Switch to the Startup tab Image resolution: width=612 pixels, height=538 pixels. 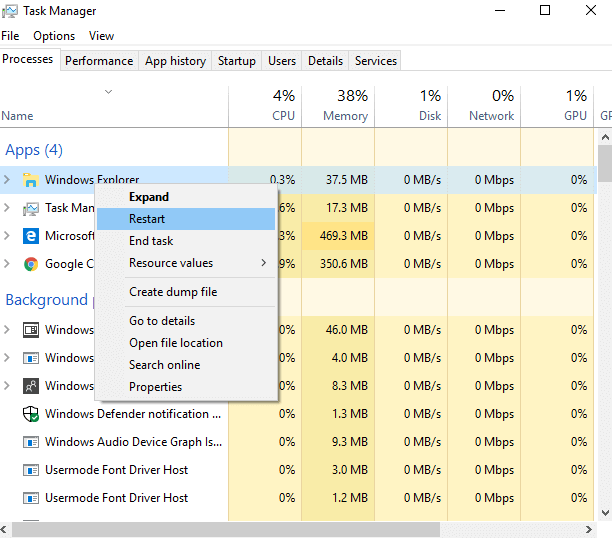(237, 61)
